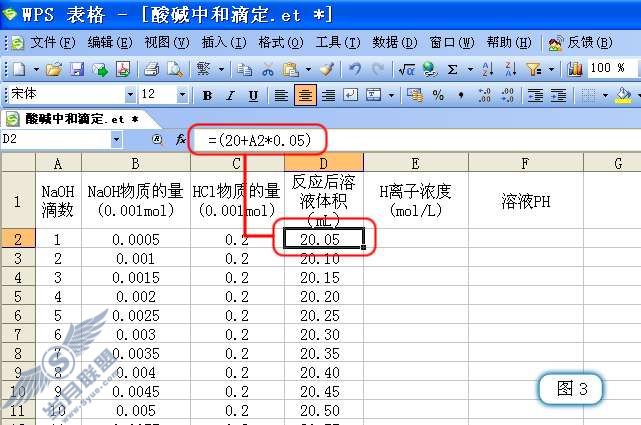Click the Format Painter brush icon
641x425 pixels.
tap(327, 69)
